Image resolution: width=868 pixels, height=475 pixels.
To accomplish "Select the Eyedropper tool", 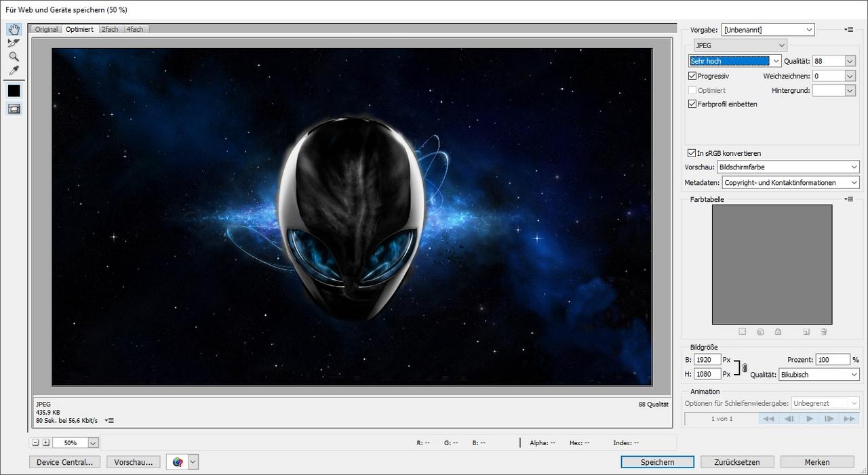I will click(14, 70).
